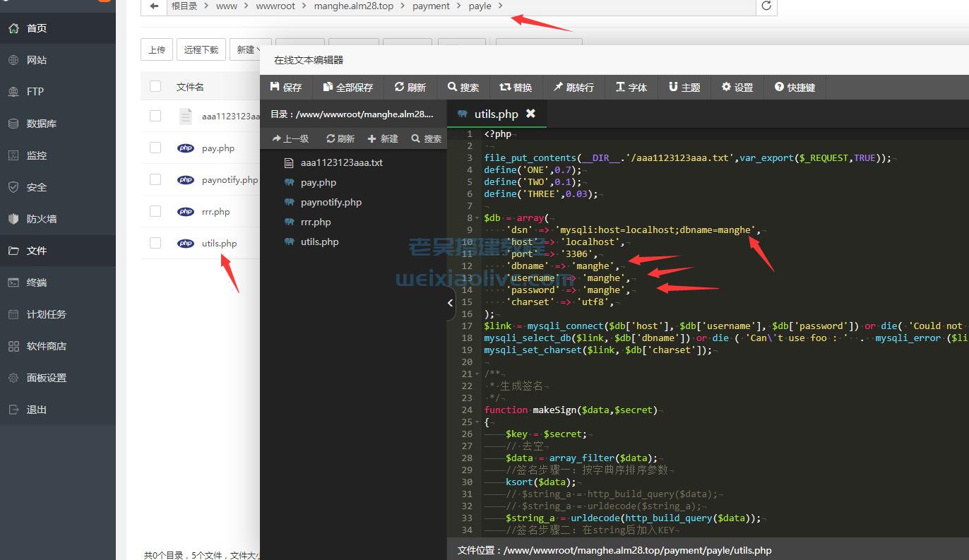The width and height of the screenshot is (969, 560).
Task: Click the Remote download (远程下载) button
Action: click(201, 49)
